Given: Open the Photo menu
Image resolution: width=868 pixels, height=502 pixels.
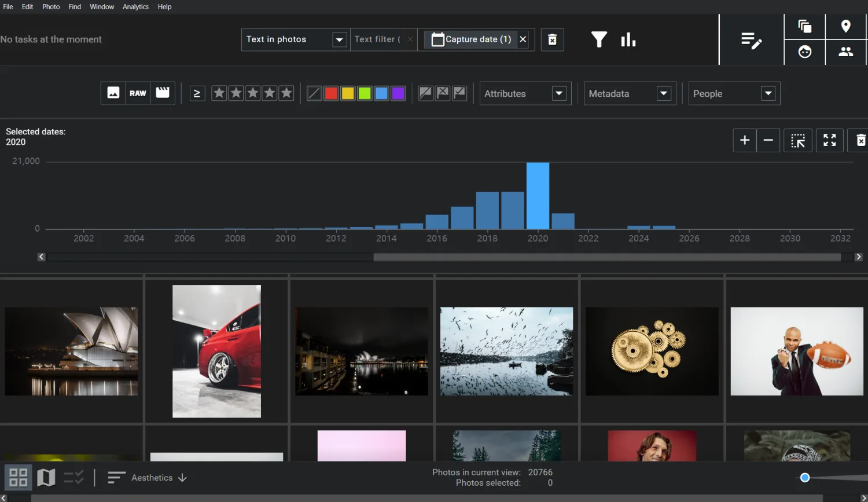Looking at the screenshot, I should [x=51, y=7].
